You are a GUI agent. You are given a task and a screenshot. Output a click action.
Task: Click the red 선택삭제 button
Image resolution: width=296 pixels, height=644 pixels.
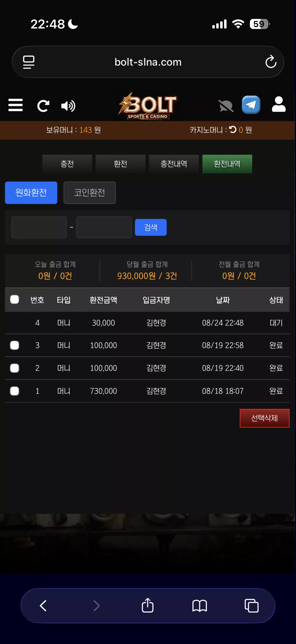[x=265, y=418]
